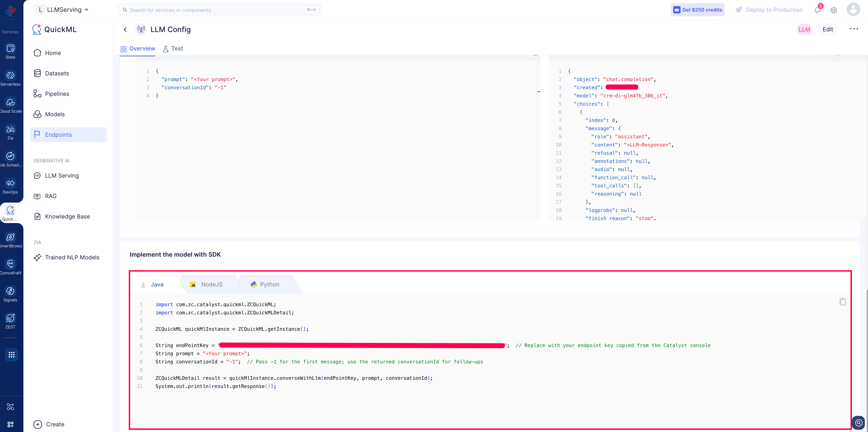Open the help chat icon at bottom right
The height and width of the screenshot is (432, 868).
(858, 422)
